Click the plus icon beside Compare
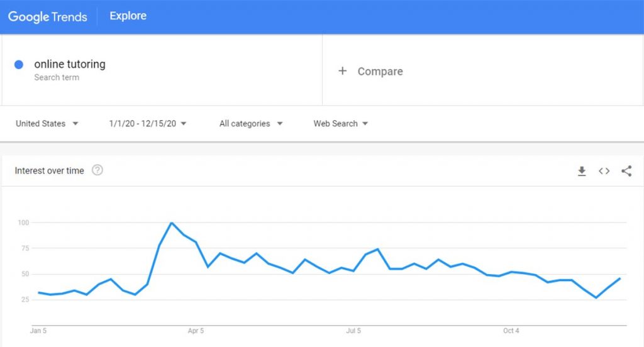 pyautogui.click(x=343, y=71)
